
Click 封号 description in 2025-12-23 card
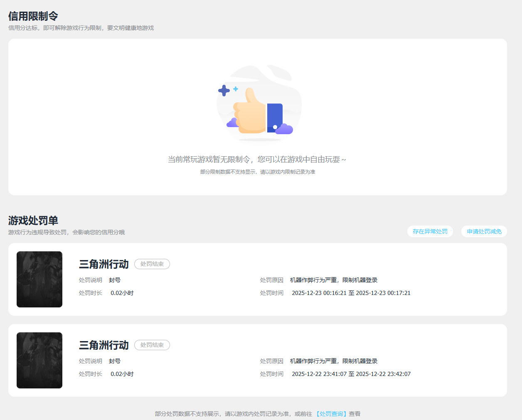[115, 280]
